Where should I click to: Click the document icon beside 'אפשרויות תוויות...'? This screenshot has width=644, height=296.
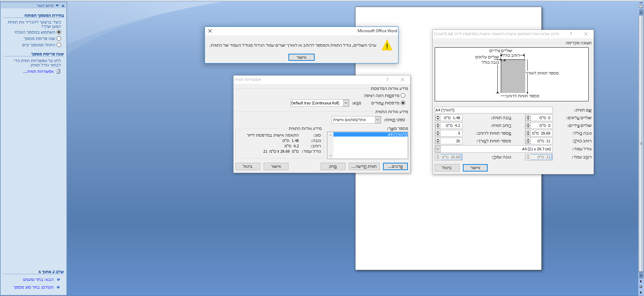pos(58,71)
